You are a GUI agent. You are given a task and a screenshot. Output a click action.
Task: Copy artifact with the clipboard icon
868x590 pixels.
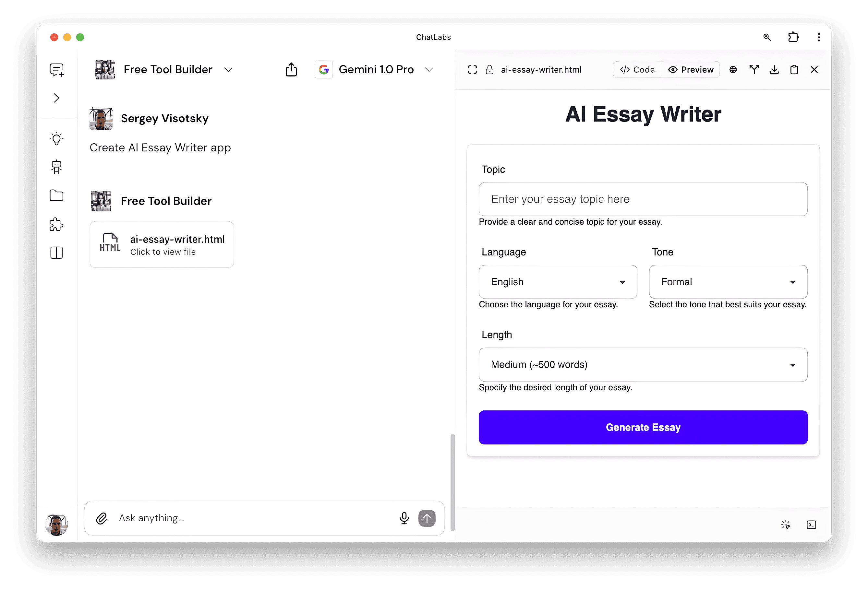794,70
